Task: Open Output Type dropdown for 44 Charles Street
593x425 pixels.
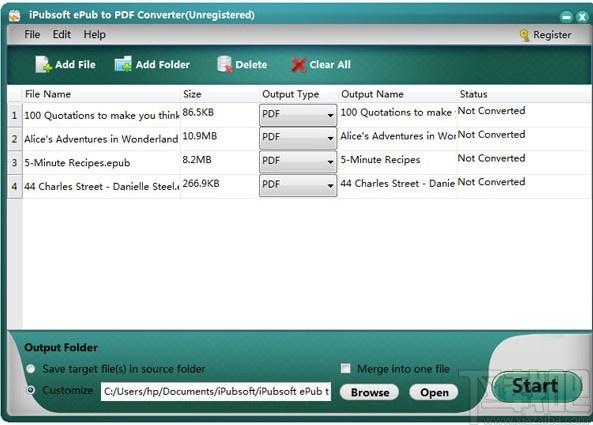Action: pos(298,185)
